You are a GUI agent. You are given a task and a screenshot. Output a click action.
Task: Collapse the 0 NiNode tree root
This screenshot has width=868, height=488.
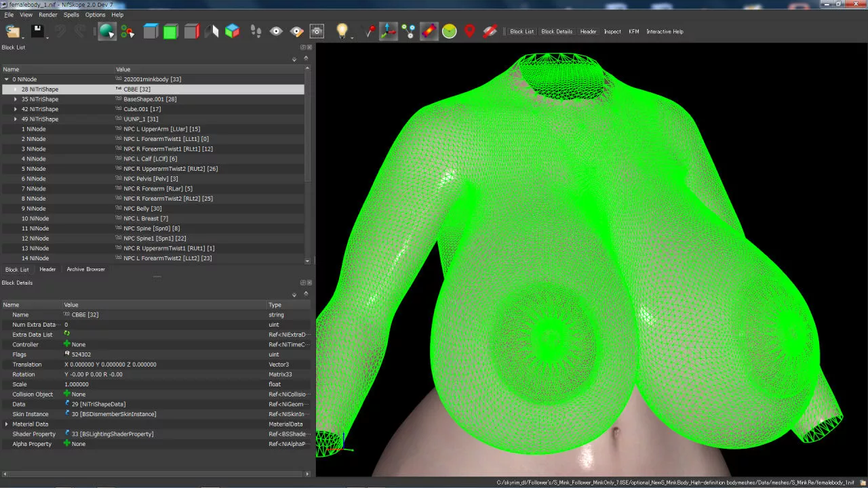[x=7, y=79]
